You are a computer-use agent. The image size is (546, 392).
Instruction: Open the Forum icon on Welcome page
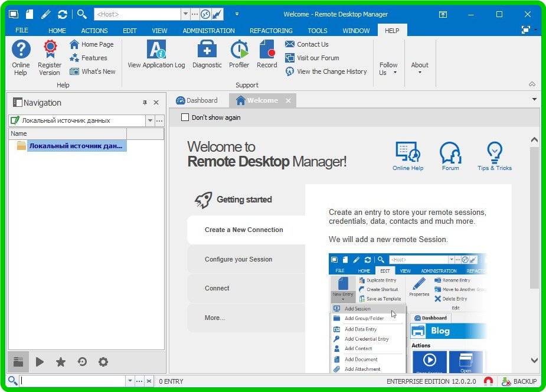pyautogui.click(x=450, y=156)
